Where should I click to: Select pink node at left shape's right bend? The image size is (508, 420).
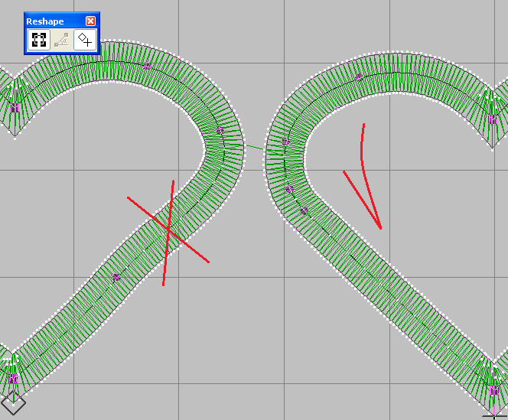point(220,131)
